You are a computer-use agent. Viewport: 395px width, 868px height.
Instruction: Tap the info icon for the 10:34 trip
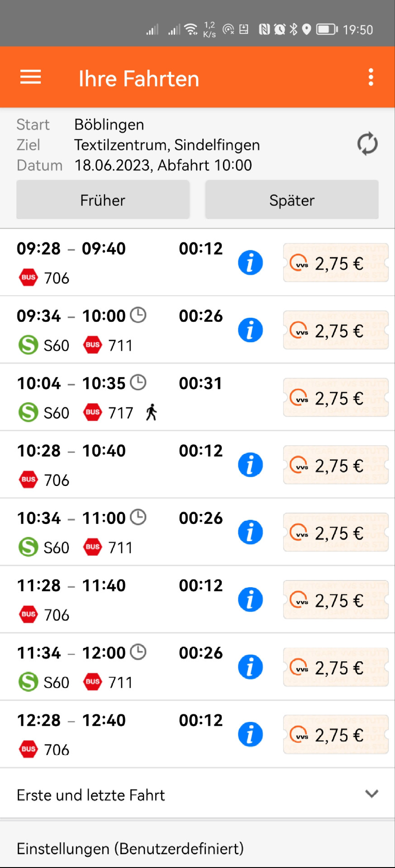(x=250, y=532)
